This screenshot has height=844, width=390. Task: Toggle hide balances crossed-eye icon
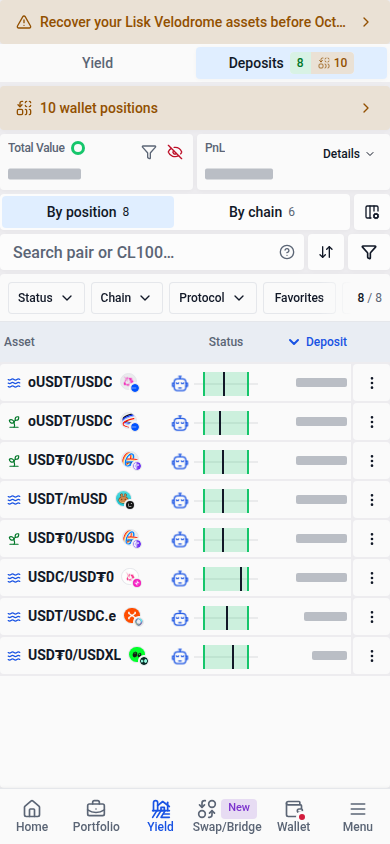tap(175, 152)
